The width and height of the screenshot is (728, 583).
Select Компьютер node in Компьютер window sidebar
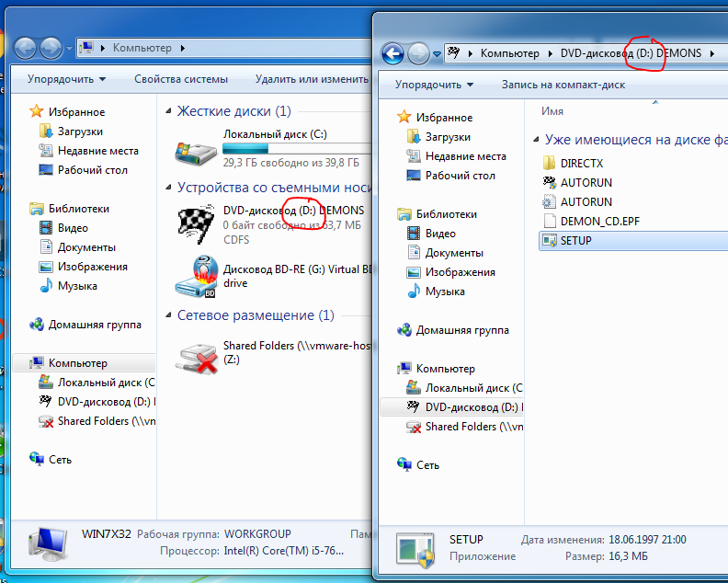point(77,363)
